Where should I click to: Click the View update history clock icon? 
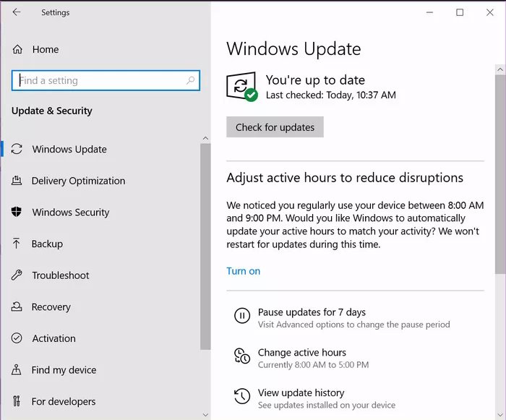tap(242, 396)
